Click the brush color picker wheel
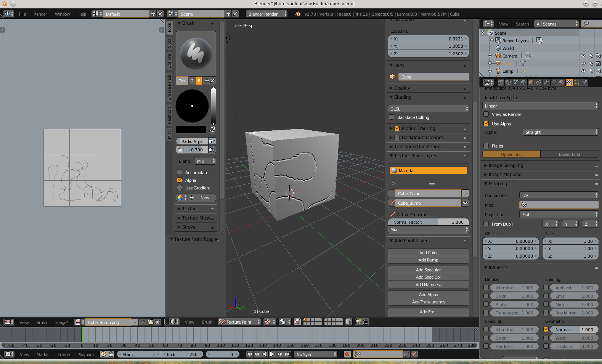602x364 pixels. (192, 106)
